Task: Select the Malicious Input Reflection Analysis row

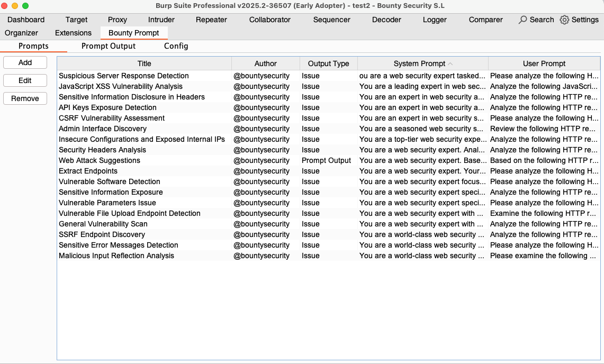Action: point(116,256)
